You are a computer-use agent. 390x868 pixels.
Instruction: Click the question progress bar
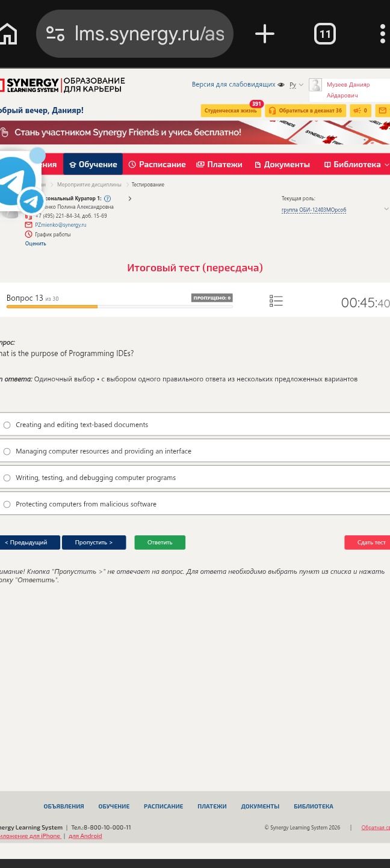[x=119, y=307]
